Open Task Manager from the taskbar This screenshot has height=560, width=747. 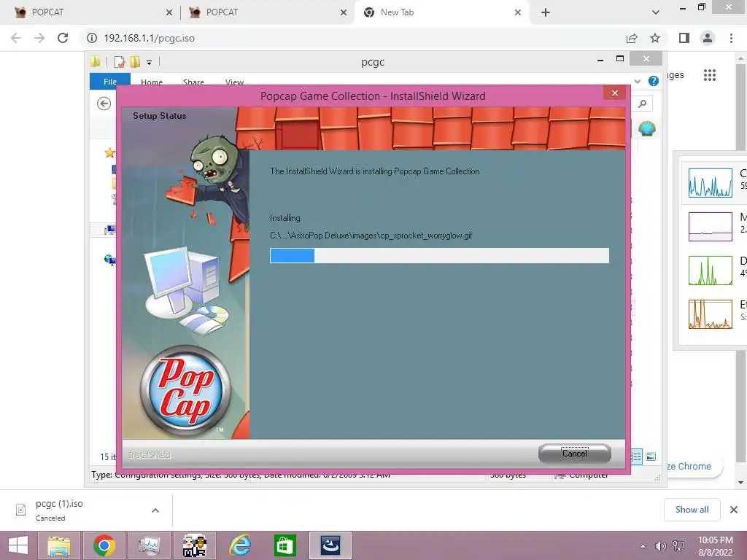point(149,545)
